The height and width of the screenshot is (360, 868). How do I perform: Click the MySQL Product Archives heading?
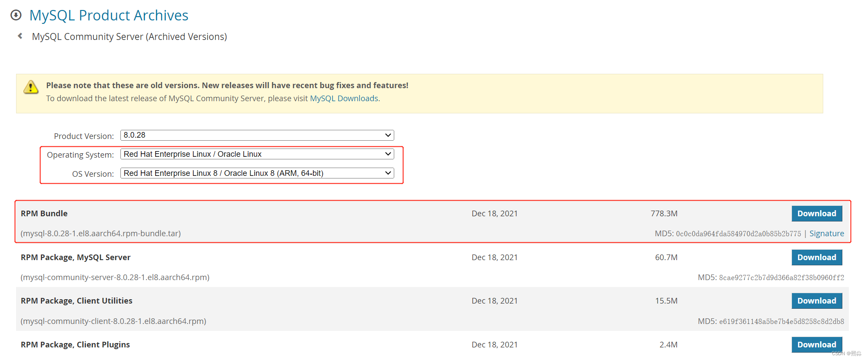tap(109, 15)
